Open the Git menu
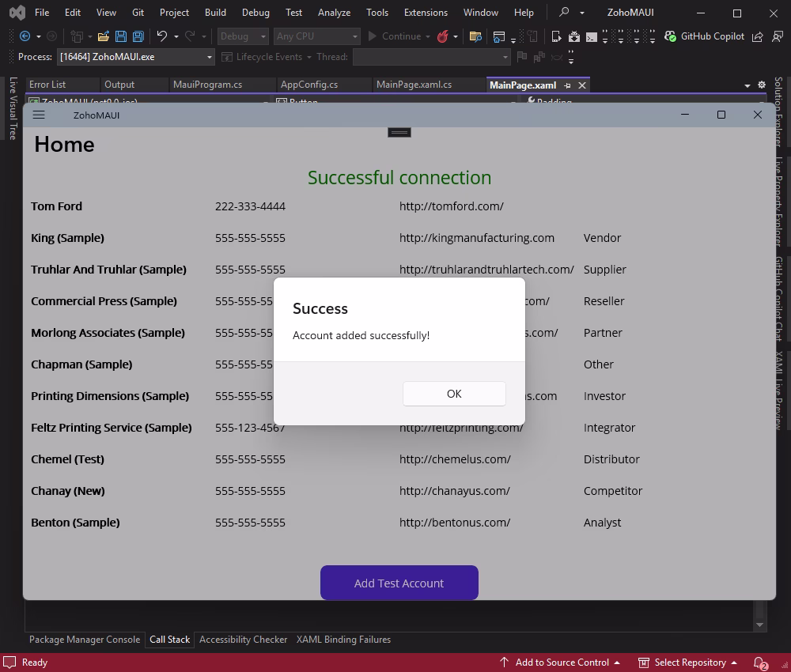This screenshot has width=791, height=672. 138,13
